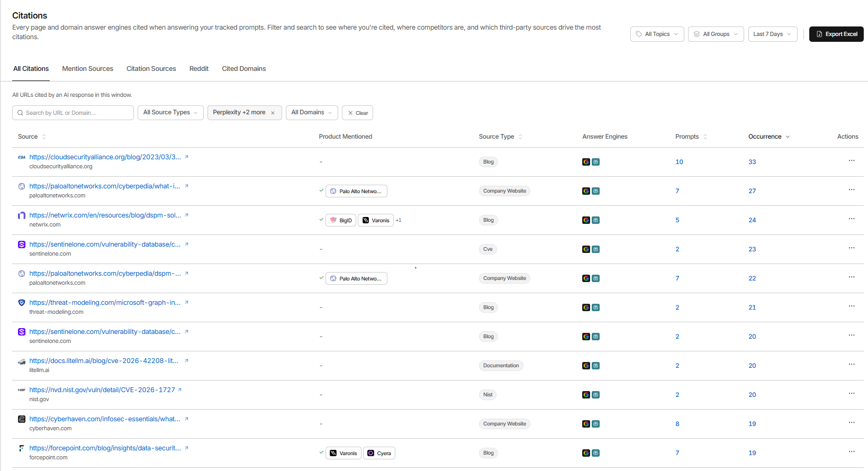Viewport: 868px width, 471px height.
Task: Open the forcepoint.com blog insights link
Action: (105, 448)
